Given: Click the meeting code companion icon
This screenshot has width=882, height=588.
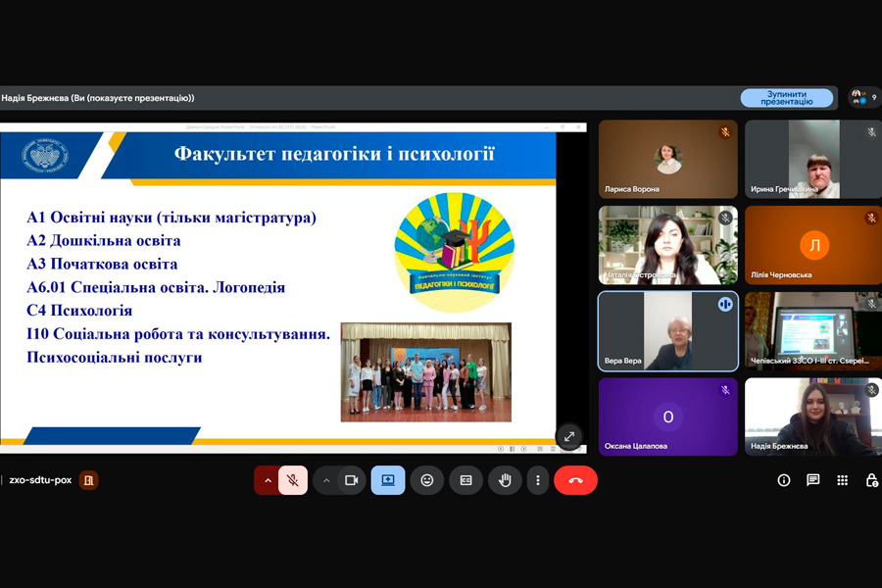Looking at the screenshot, I should point(88,480).
